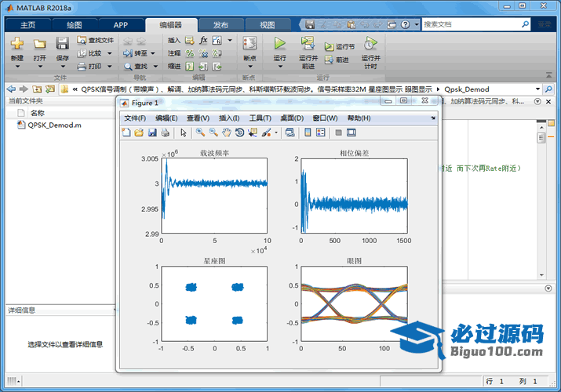Expand the Figure brush tool dropdown arrow

[276, 133]
